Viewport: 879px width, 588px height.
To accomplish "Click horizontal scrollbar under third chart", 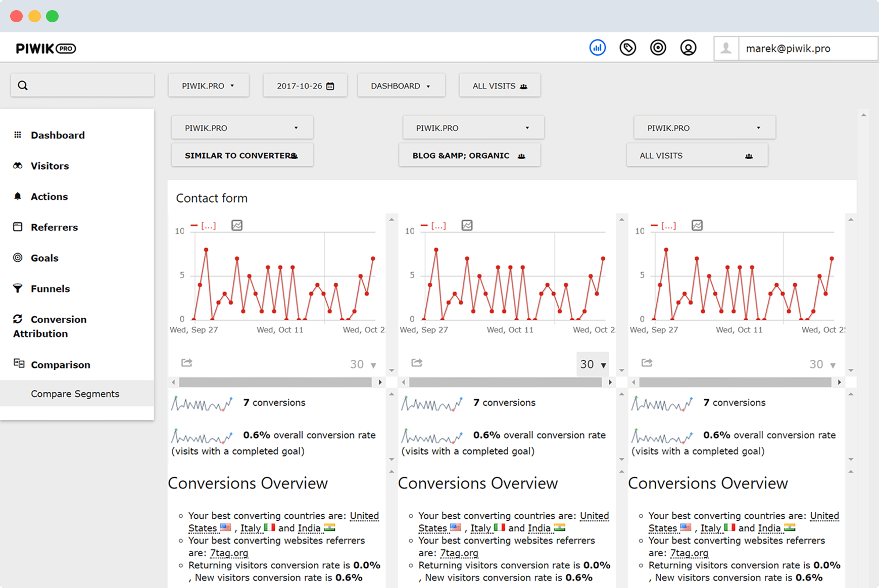I will (736, 382).
